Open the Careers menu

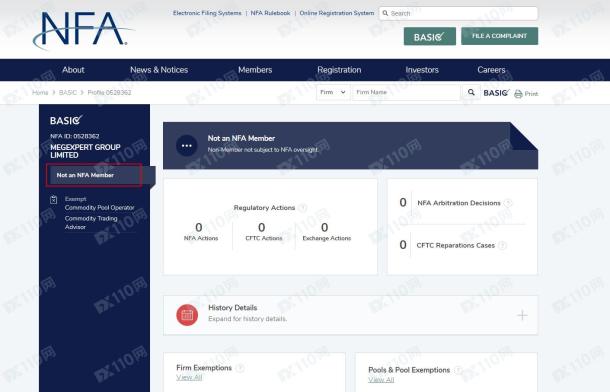point(491,70)
